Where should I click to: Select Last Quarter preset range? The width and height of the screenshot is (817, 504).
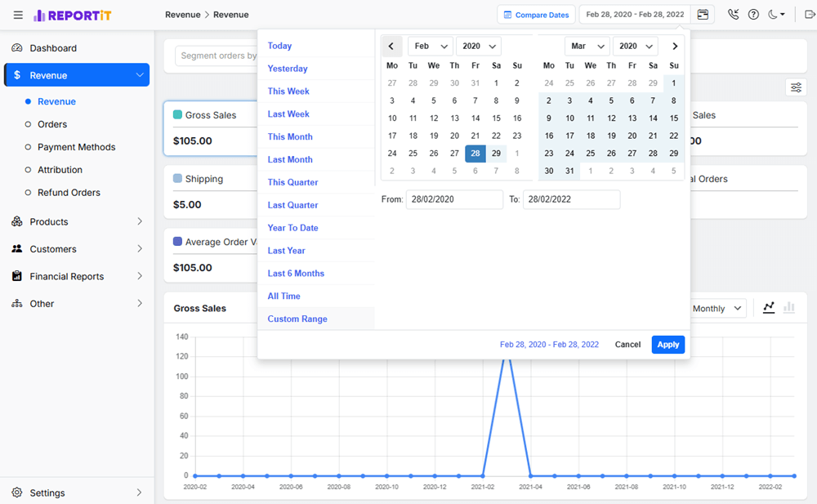(292, 205)
